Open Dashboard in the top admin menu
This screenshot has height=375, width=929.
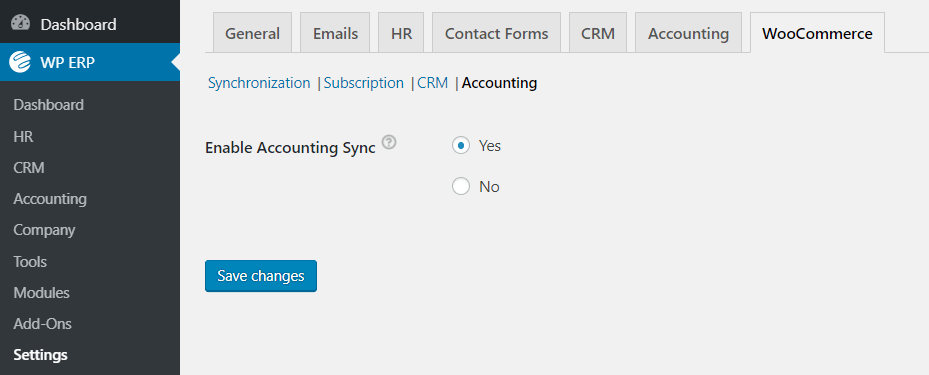click(89, 24)
